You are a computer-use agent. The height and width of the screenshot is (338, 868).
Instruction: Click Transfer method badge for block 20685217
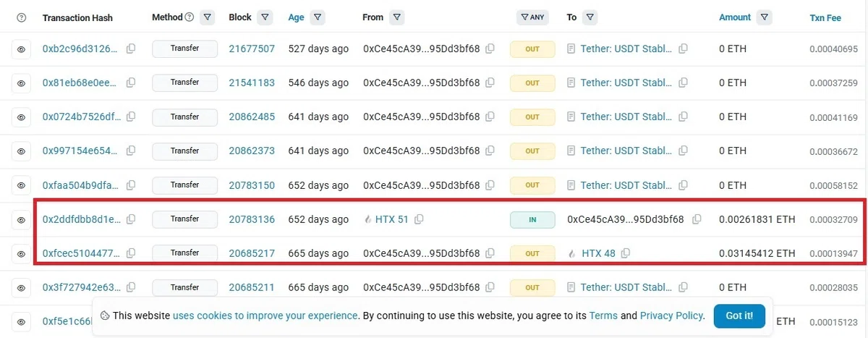pos(184,253)
